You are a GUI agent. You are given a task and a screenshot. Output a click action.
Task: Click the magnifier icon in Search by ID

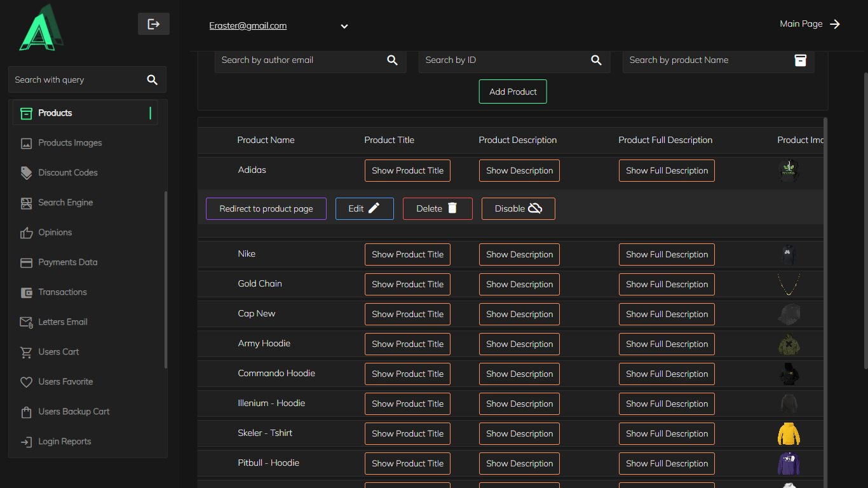(596, 60)
